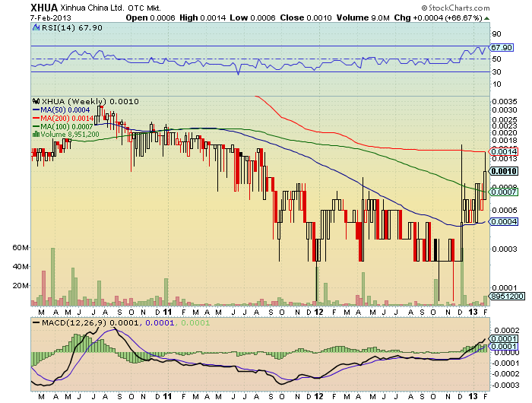Click the OTC Mkt. exchange label
The image size is (532, 403).
(x=144, y=8)
